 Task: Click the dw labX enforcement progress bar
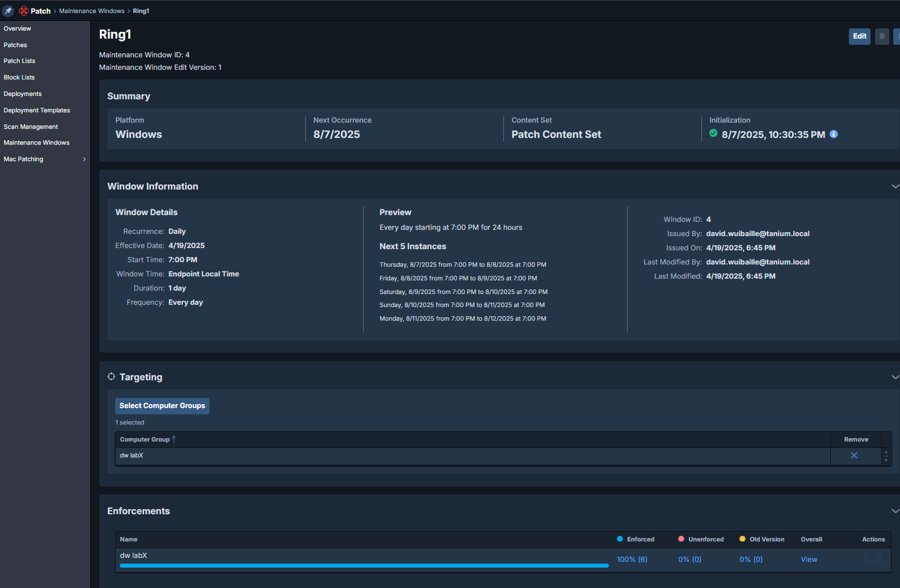click(364, 565)
